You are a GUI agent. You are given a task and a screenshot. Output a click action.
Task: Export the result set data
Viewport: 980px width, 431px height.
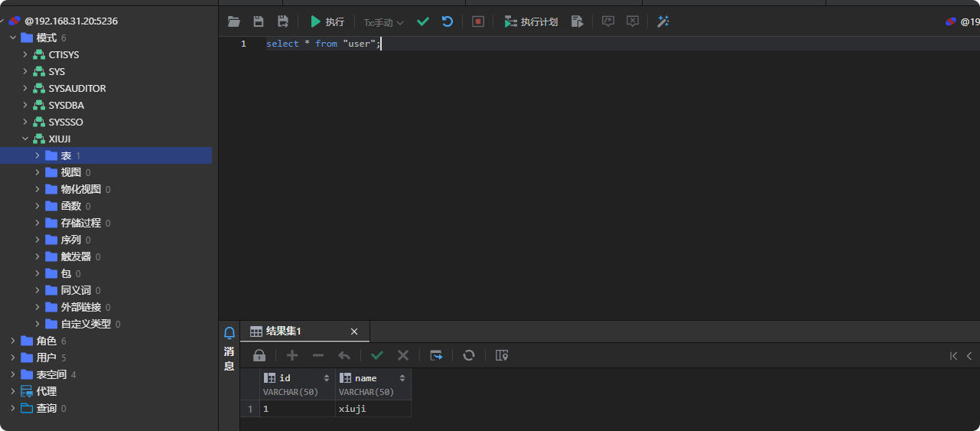(x=436, y=355)
